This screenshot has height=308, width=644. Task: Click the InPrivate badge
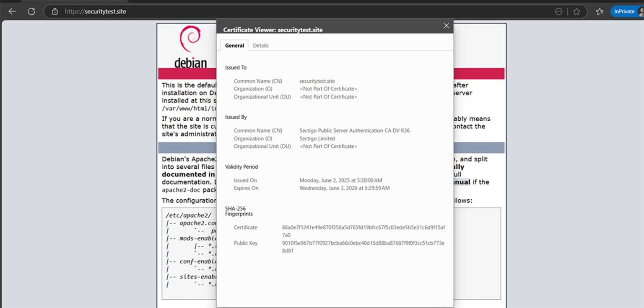point(625,11)
